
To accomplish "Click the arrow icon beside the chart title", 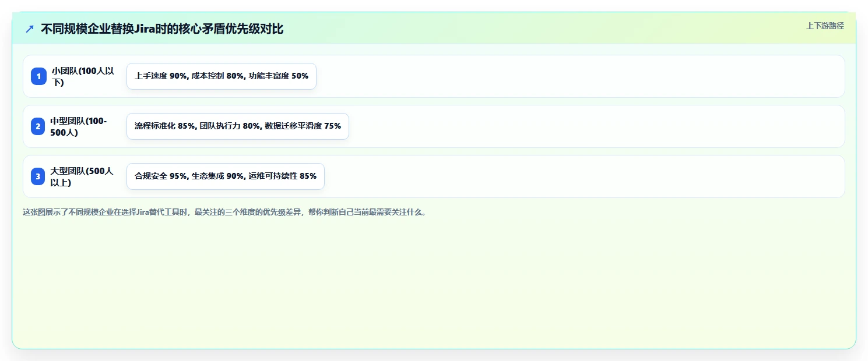I will [x=30, y=29].
